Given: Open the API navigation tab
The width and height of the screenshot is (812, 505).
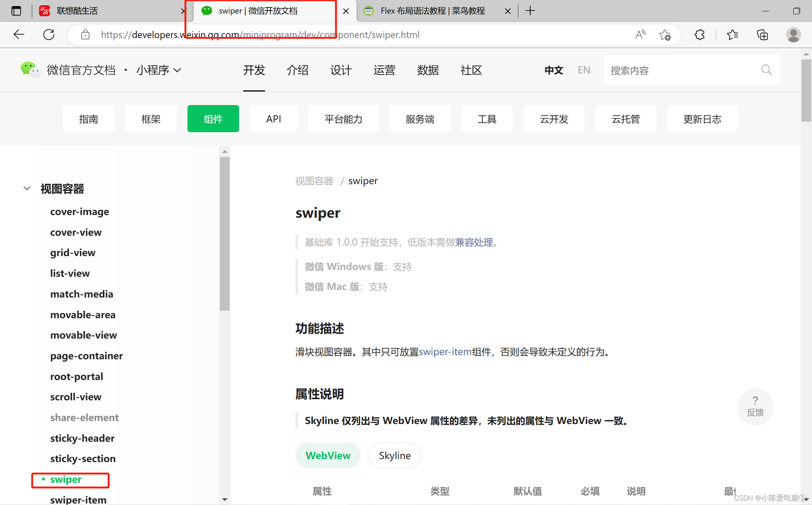Looking at the screenshot, I should (x=273, y=119).
